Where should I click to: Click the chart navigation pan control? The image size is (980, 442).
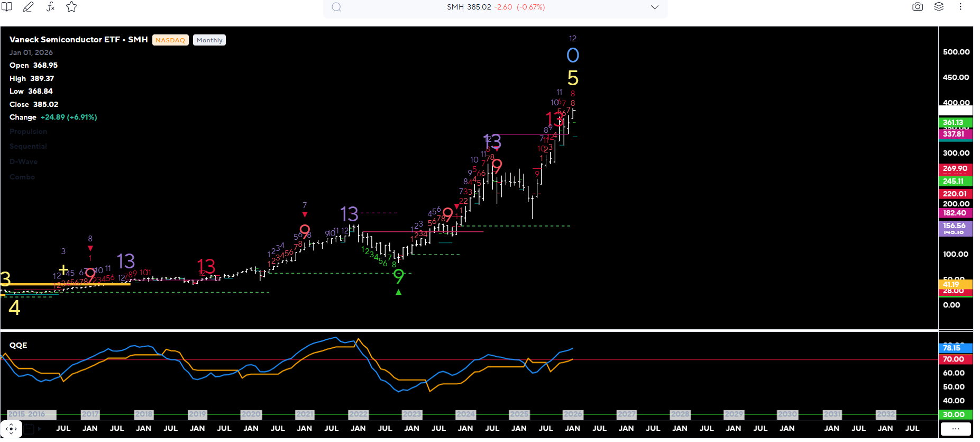(x=11, y=429)
